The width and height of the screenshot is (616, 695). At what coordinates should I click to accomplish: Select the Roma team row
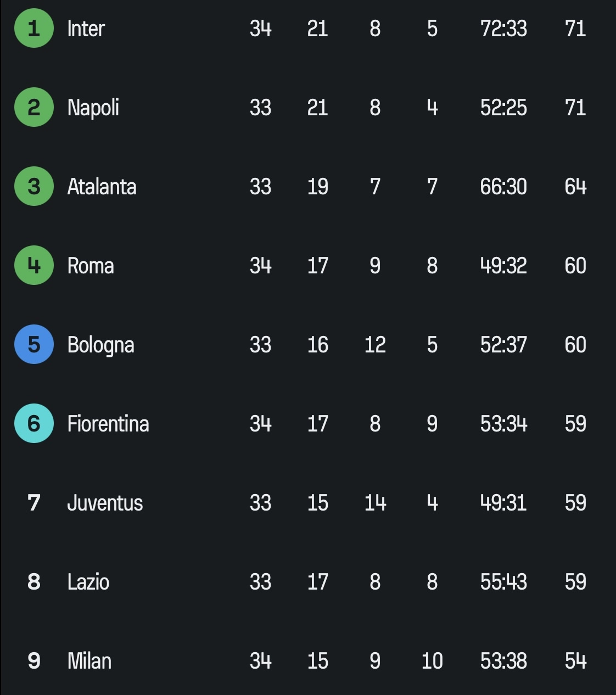pyautogui.click(x=308, y=265)
